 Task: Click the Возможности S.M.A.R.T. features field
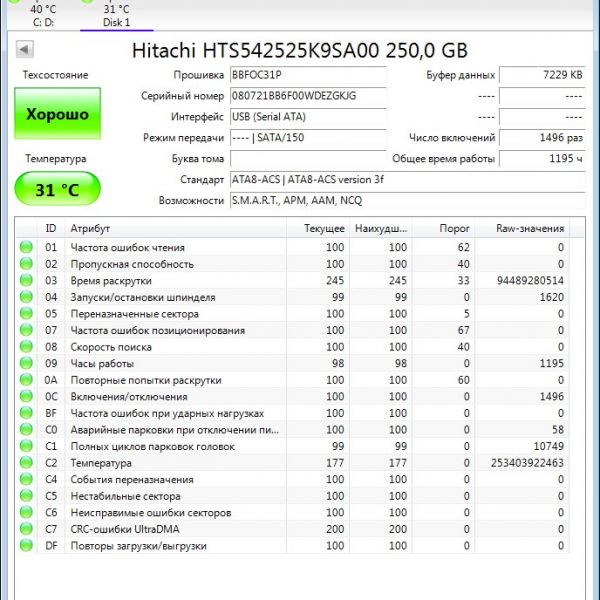[408, 201]
